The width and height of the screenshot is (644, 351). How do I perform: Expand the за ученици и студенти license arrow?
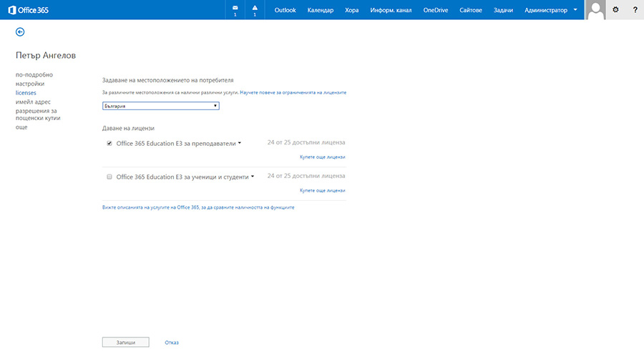(253, 177)
